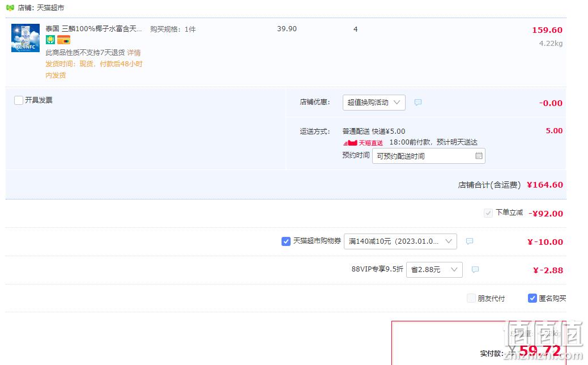Open the calendar icon in delivery time field

479,156
